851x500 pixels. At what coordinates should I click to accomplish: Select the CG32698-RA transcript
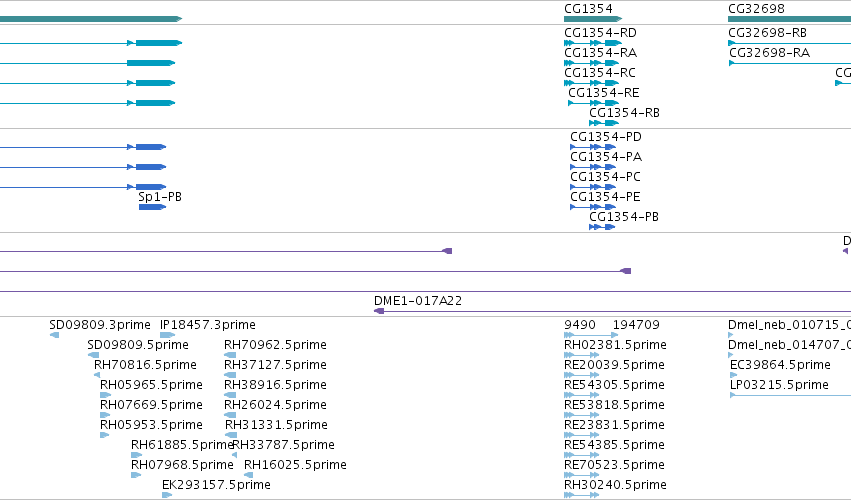(789, 63)
